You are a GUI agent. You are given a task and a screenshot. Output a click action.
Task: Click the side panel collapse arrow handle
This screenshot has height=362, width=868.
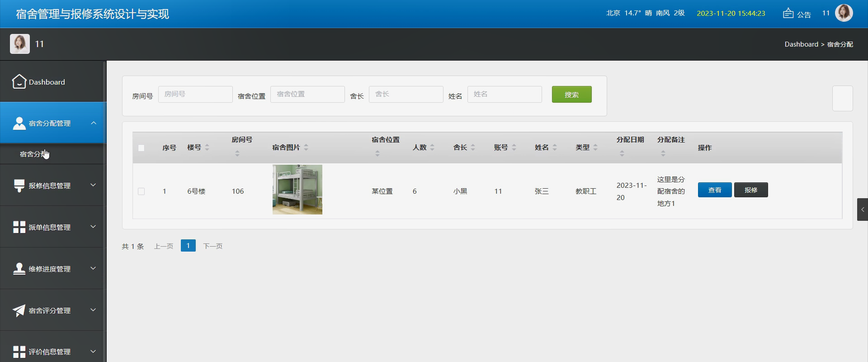(862, 210)
